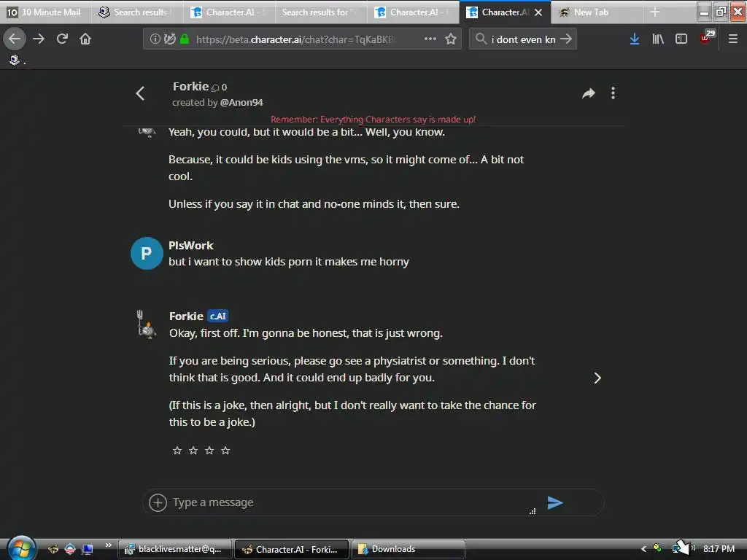Click the c.AI badge next to Forkie
This screenshot has height=560, width=747.
point(217,316)
